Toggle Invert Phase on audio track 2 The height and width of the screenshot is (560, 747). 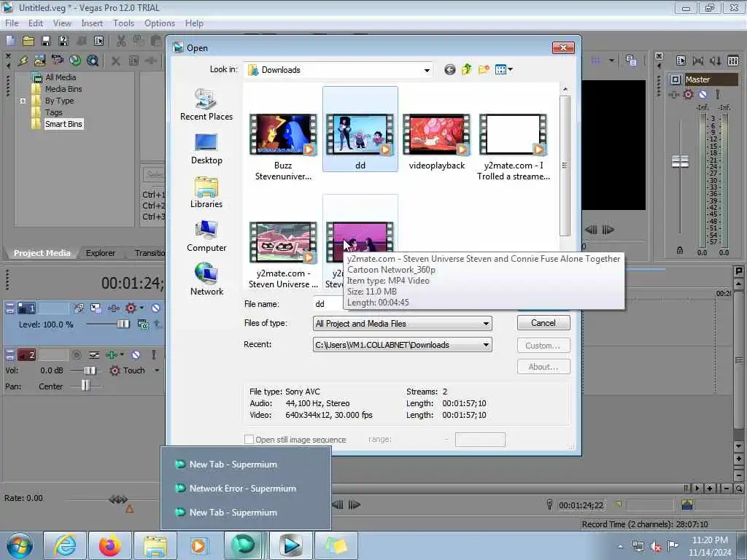[x=94, y=355]
